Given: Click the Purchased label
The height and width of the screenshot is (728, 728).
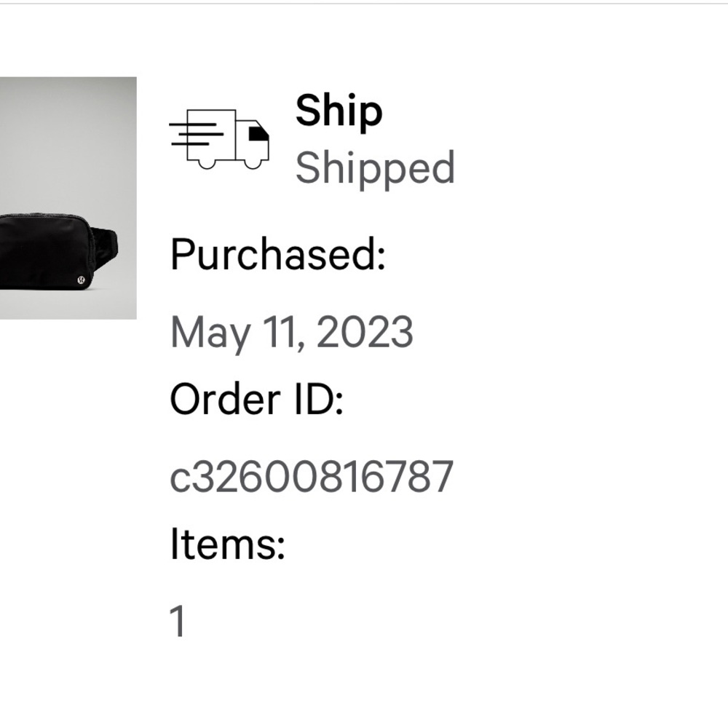Looking at the screenshot, I should click(277, 255).
